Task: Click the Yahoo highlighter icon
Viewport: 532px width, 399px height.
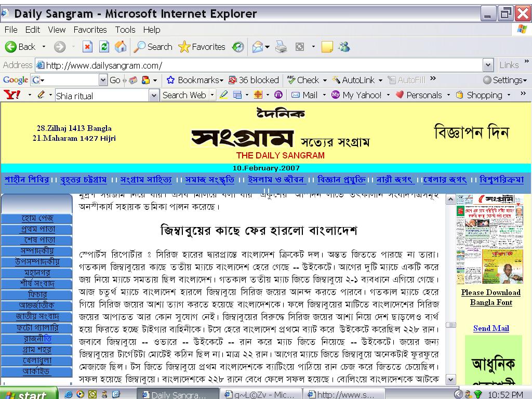Action: [223, 95]
